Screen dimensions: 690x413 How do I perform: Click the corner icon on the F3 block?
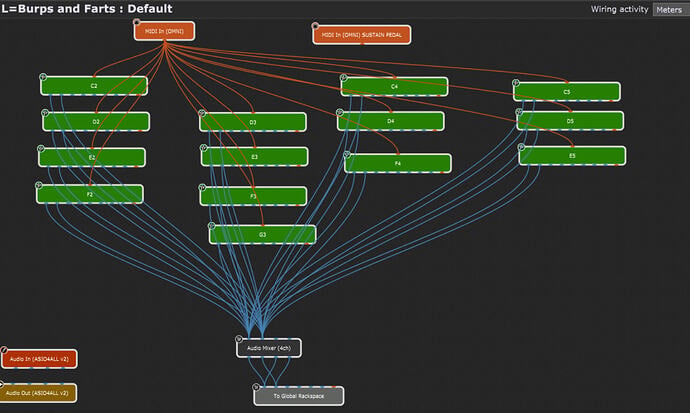click(202, 187)
